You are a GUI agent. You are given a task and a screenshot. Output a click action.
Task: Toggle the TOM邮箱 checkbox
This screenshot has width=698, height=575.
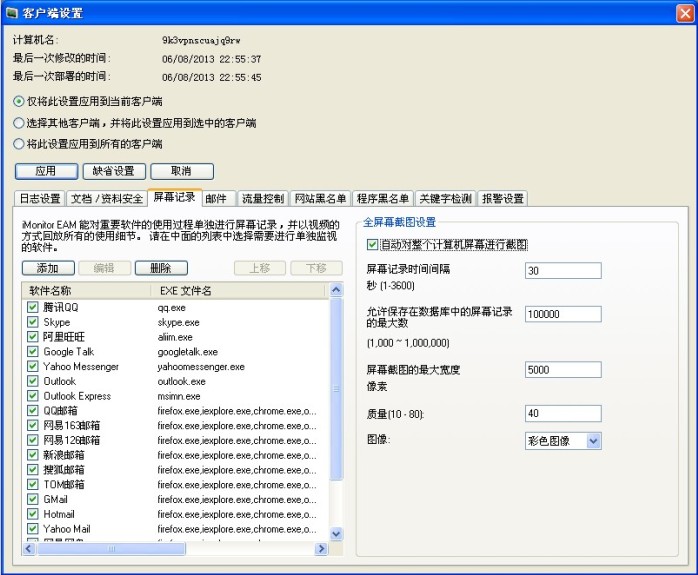point(32,484)
